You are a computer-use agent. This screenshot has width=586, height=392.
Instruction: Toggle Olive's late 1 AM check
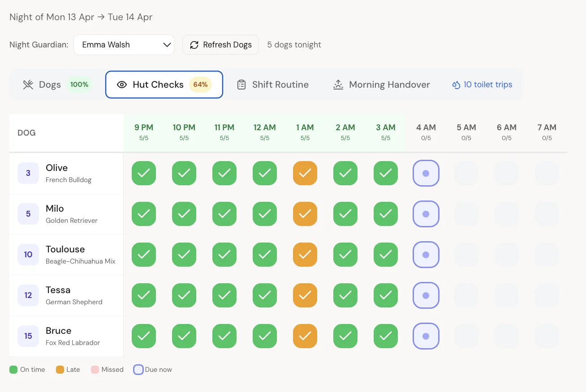(305, 173)
